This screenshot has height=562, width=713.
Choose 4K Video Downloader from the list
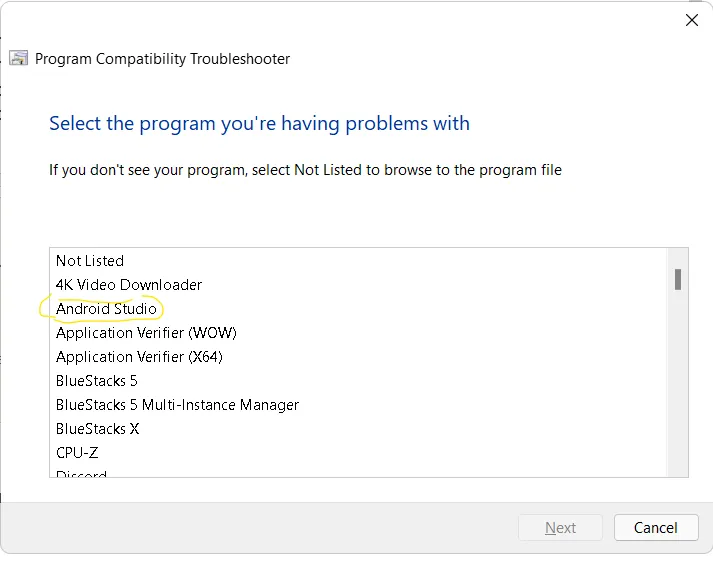pos(129,285)
